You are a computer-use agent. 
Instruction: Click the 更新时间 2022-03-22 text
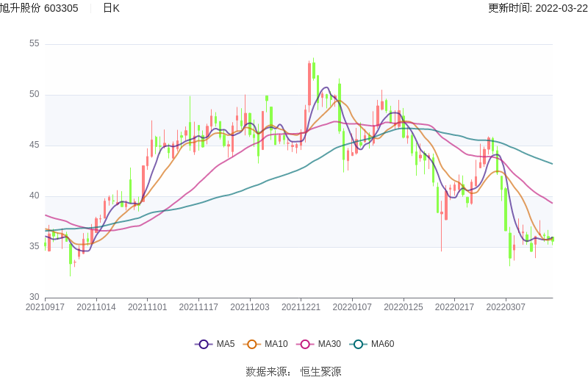pos(537,8)
